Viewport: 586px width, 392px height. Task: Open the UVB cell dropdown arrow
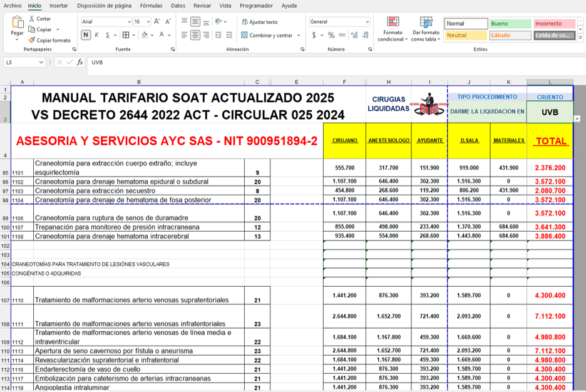[577, 118]
